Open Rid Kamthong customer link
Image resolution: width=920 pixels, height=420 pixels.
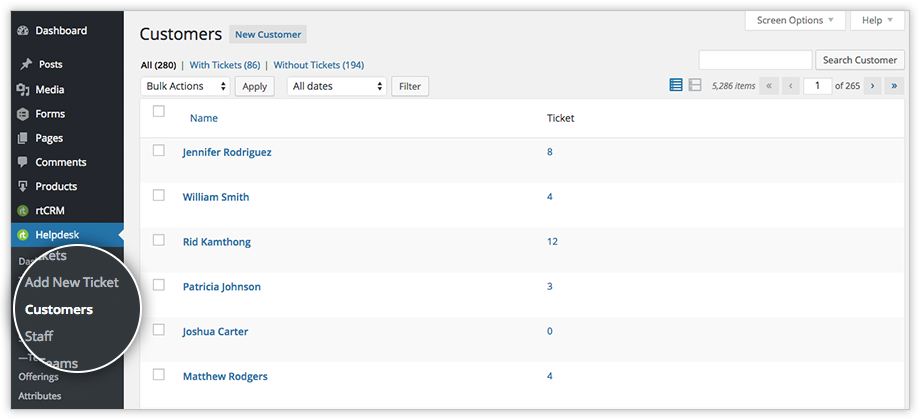pos(217,242)
